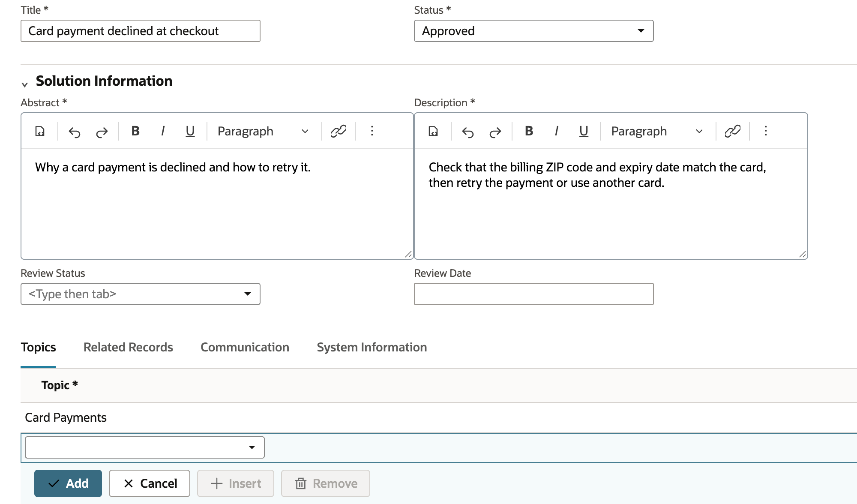Open Paragraph style dropdown in Abstract editor
Screen dimensions: 857x504
click(263, 131)
